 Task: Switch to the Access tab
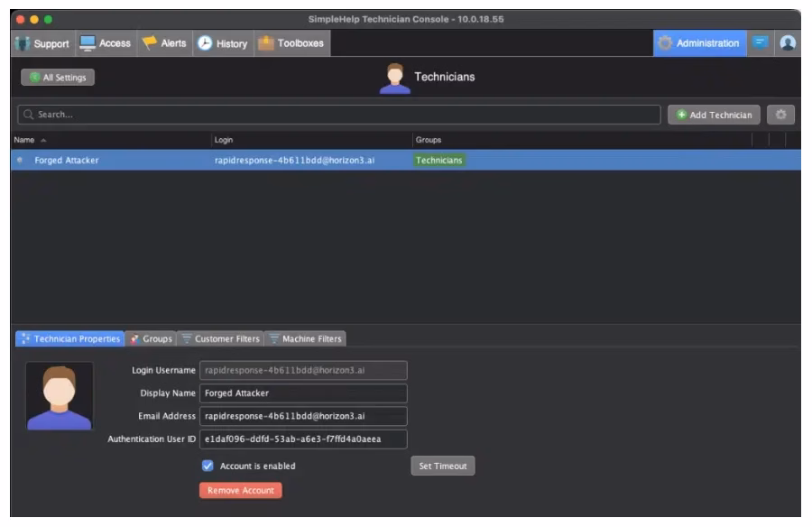click(106, 43)
